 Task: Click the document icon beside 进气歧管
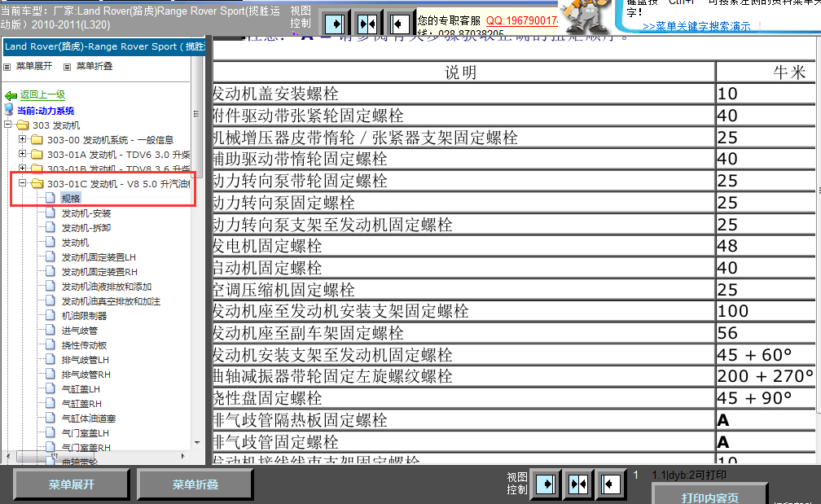coord(50,330)
